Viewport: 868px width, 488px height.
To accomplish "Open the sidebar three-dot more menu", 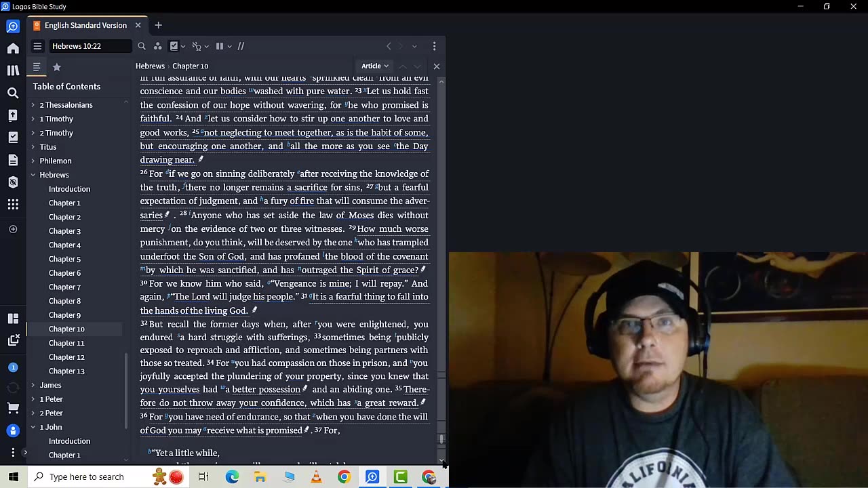I will tap(13, 452).
